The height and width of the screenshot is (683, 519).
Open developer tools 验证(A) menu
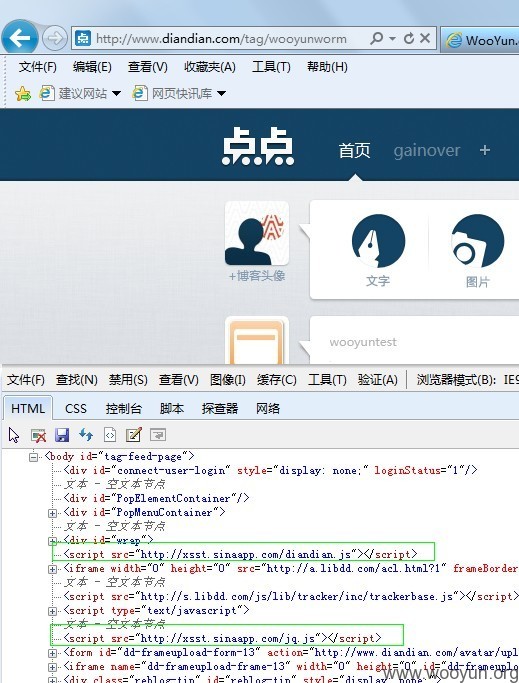click(x=377, y=380)
